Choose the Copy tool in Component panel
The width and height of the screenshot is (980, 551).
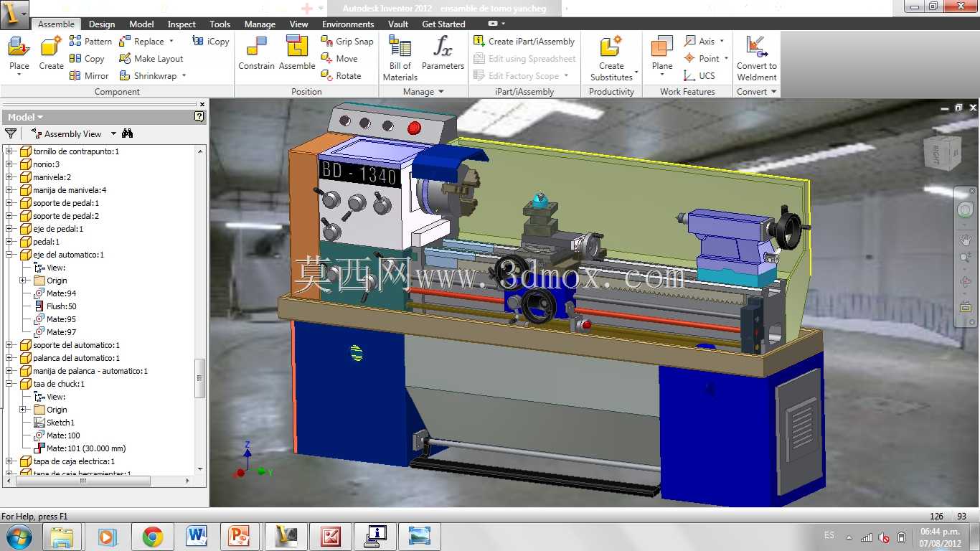pos(87,59)
